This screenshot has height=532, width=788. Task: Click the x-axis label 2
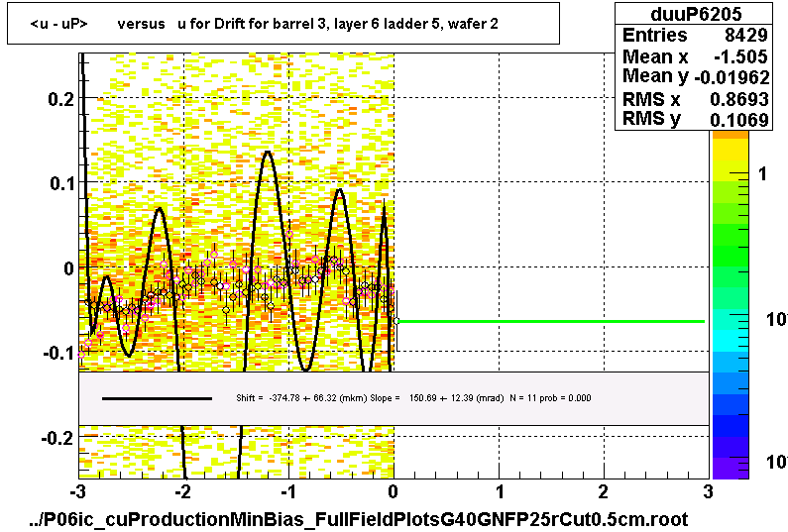[604, 492]
